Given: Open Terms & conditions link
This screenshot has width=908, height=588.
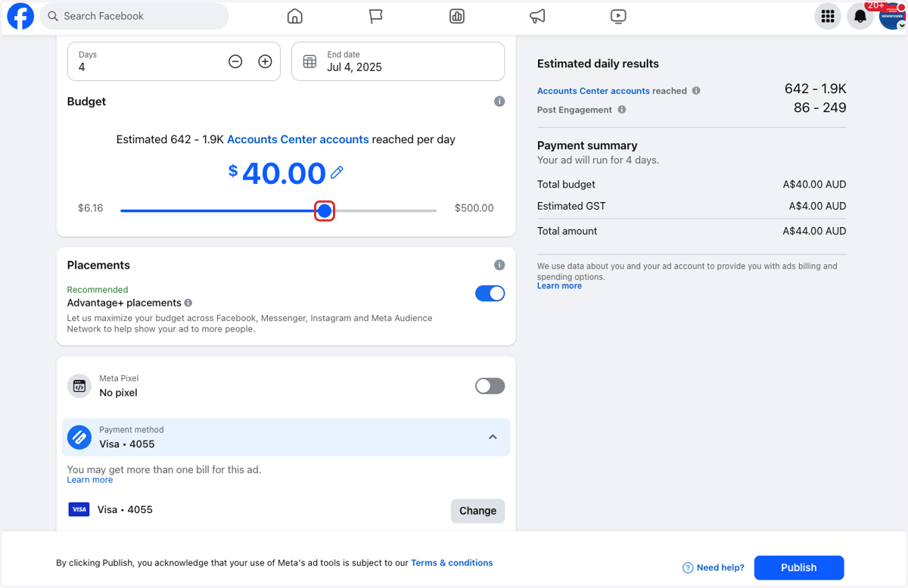Looking at the screenshot, I should coord(452,563).
